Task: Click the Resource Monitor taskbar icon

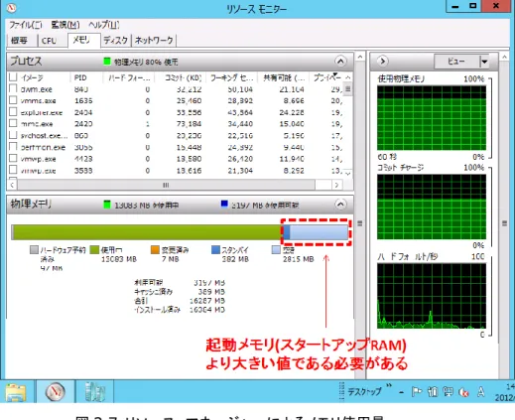Action: (x=55, y=392)
